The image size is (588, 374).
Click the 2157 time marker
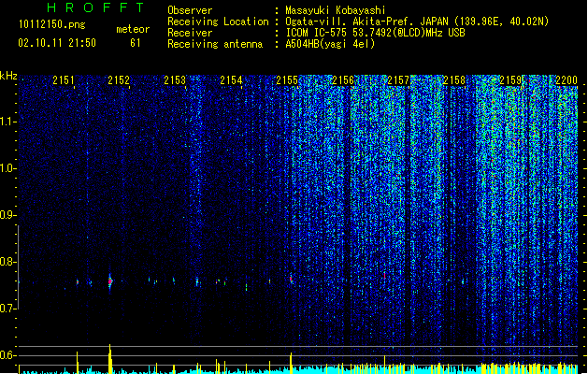398,79
